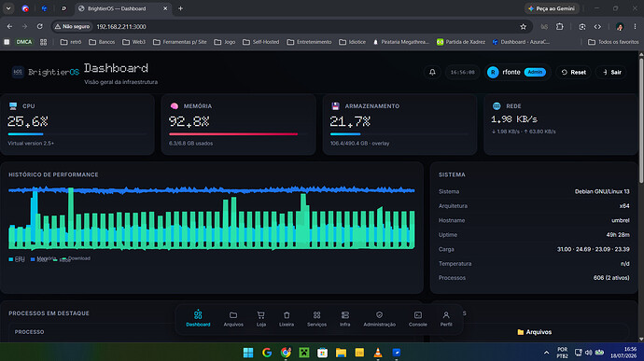
Task: Expand the browser tab search chevron
Action: (x=8, y=8)
